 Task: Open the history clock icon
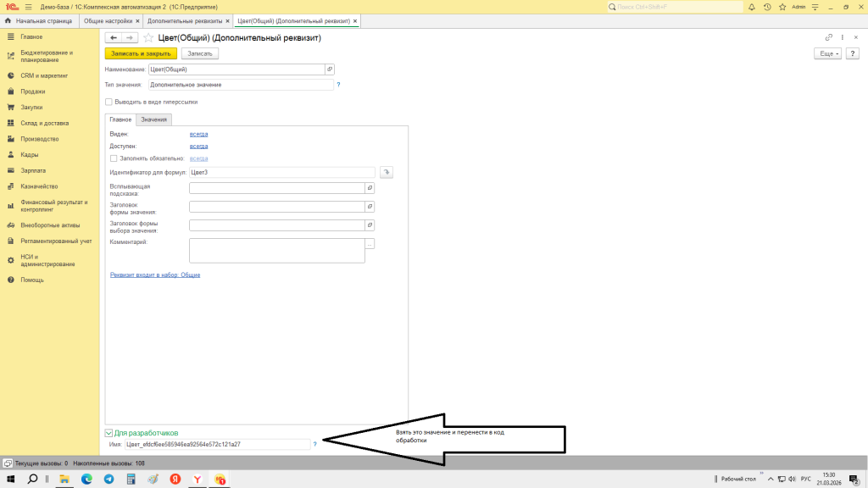[767, 7]
